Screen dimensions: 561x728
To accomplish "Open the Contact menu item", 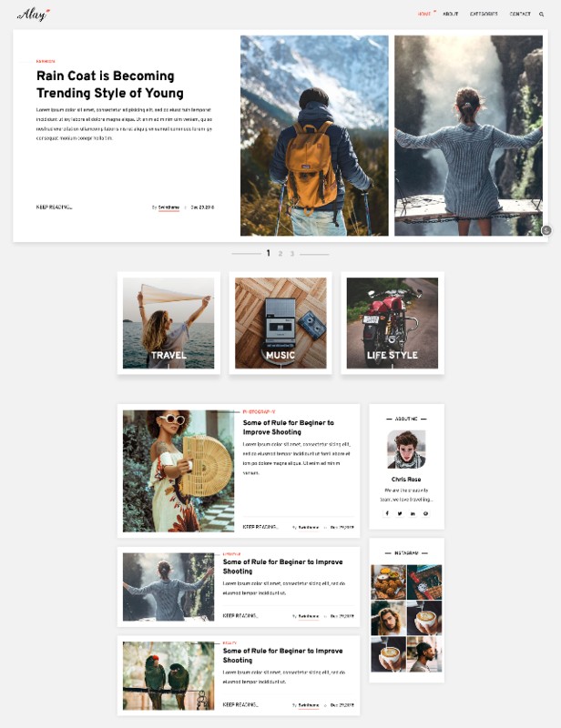I will tap(520, 14).
